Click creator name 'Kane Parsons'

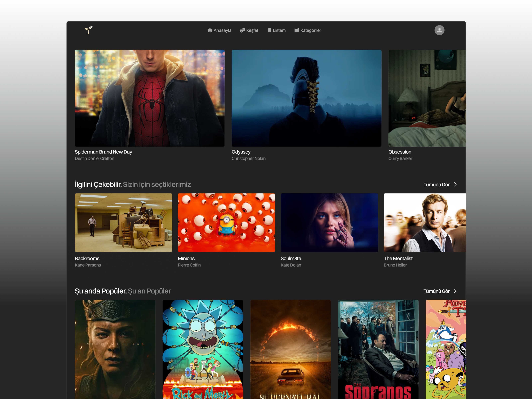(x=88, y=265)
